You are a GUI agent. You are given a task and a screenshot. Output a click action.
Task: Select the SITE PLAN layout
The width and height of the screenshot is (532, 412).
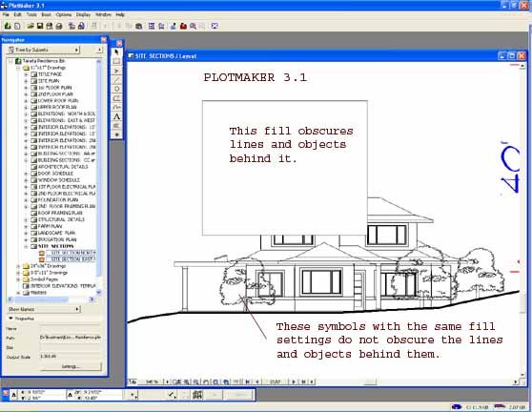pyautogui.click(x=49, y=81)
